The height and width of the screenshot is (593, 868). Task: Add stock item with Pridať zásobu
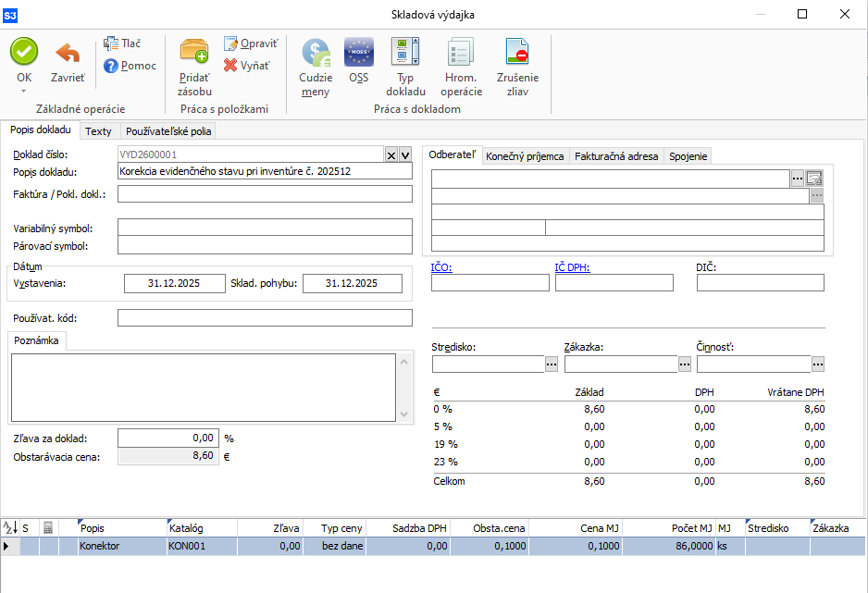[194, 53]
